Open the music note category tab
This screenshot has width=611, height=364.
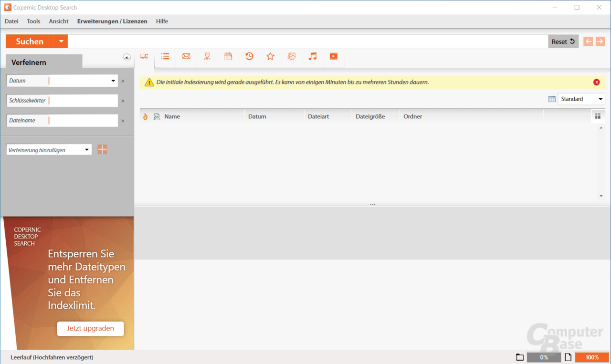312,56
